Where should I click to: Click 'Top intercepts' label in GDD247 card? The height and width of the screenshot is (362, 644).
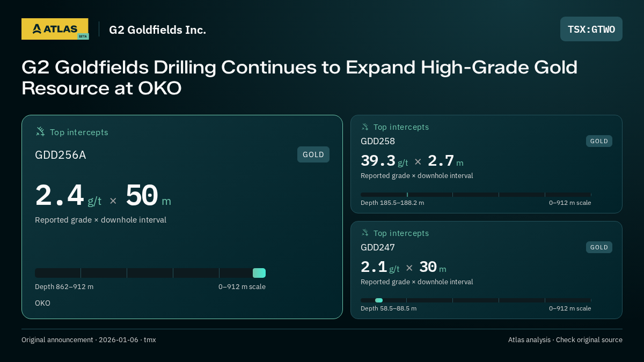(401, 233)
